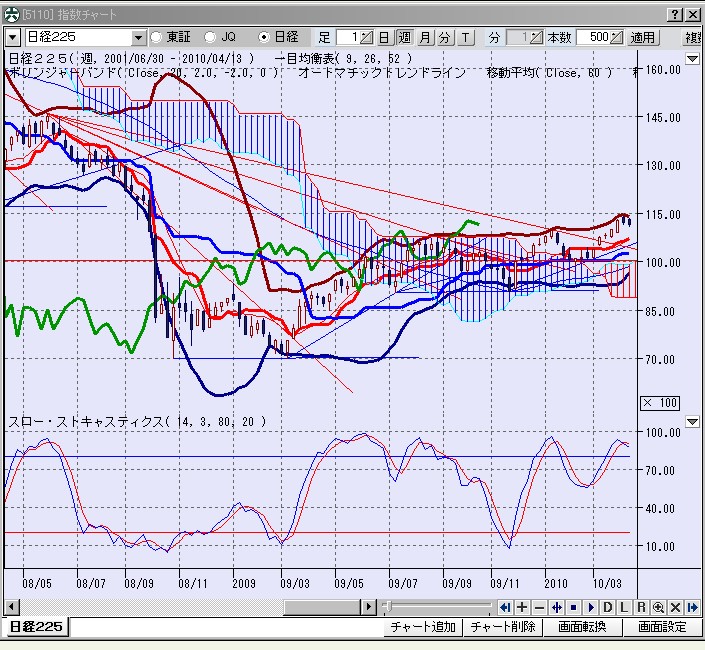This screenshot has width=705, height=650.
Task: Click the app logo icon in title bar
Action: [x=12, y=15]
